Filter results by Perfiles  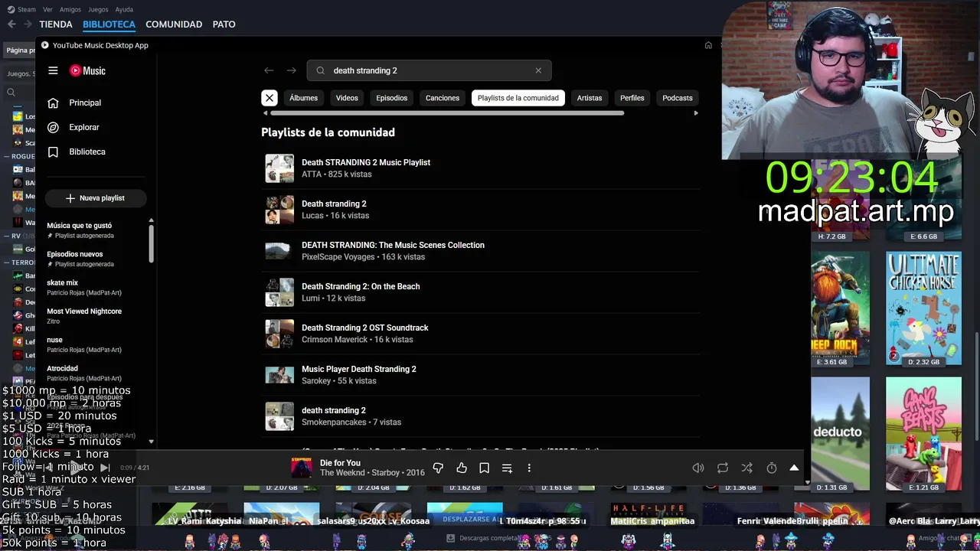pyautogui.click(x=632, y=98)
